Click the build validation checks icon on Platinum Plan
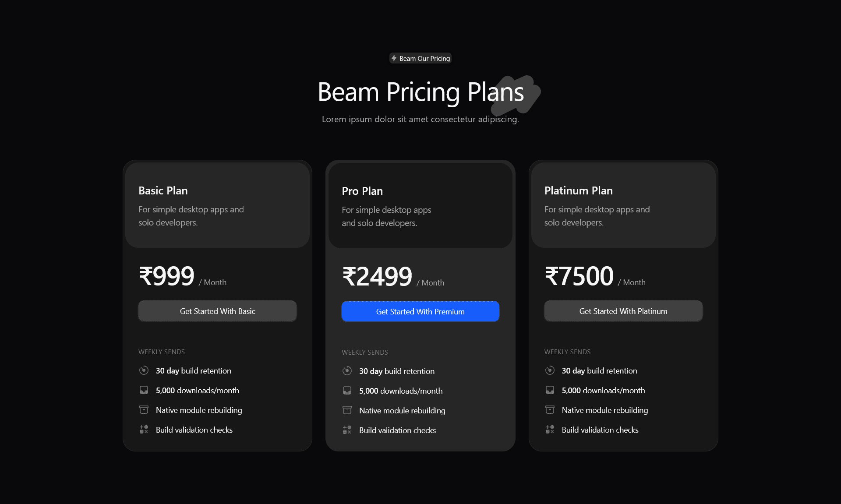This screenshot has width=841, height=504. [550, 429]
